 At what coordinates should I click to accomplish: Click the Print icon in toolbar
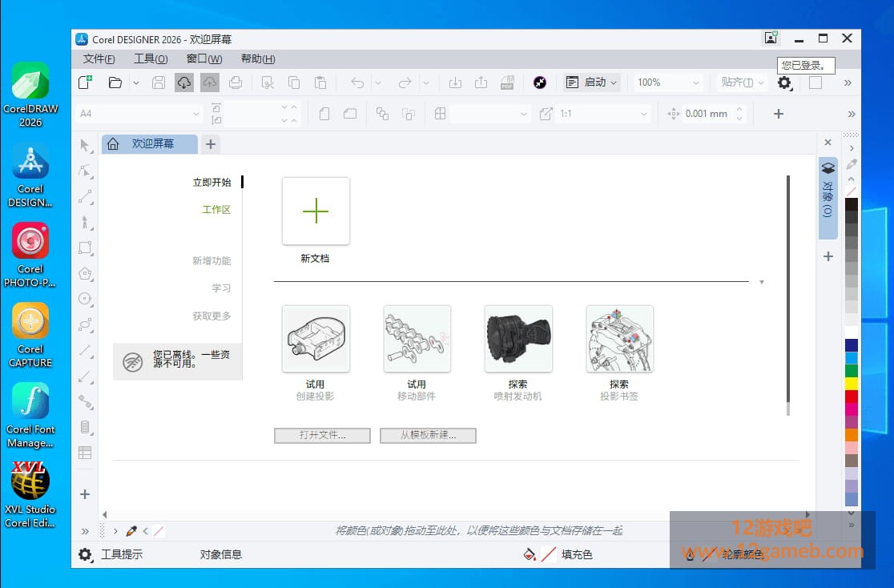pos(236,83)
